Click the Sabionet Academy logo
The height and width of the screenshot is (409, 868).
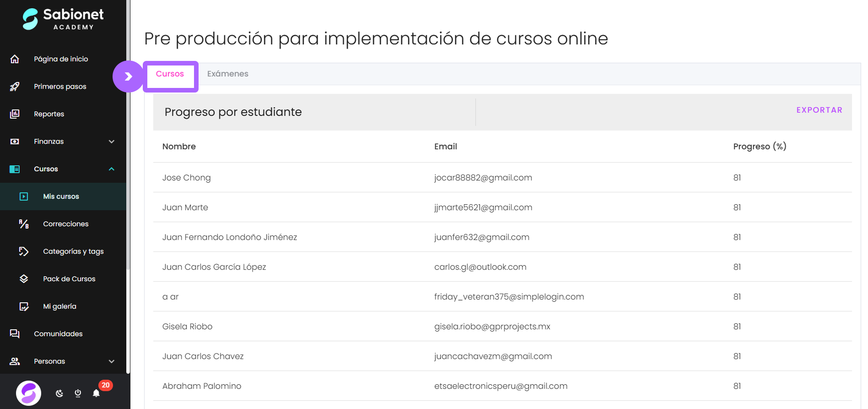click(63, 19)
